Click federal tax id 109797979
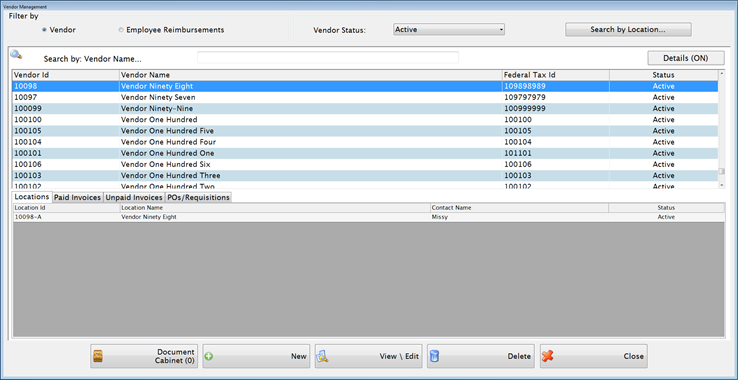 [x=525, y=97]
